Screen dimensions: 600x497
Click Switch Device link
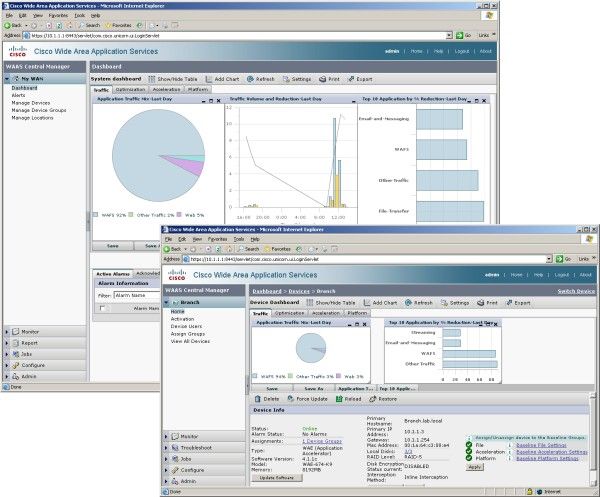[x=576, y=291]
